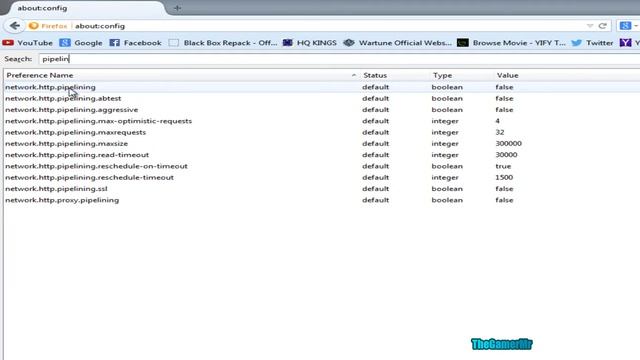Select network.http.pipelining.maxsize preference
Screen dimensions: 640x360
click(x=67, y=144)
